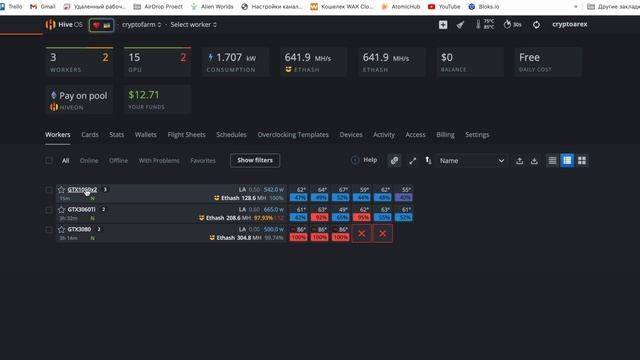Image resolution: width=640 pixels, height=360 pixels.
Task: Click first red X GPU on GTX3080
Action: point(362,233)
